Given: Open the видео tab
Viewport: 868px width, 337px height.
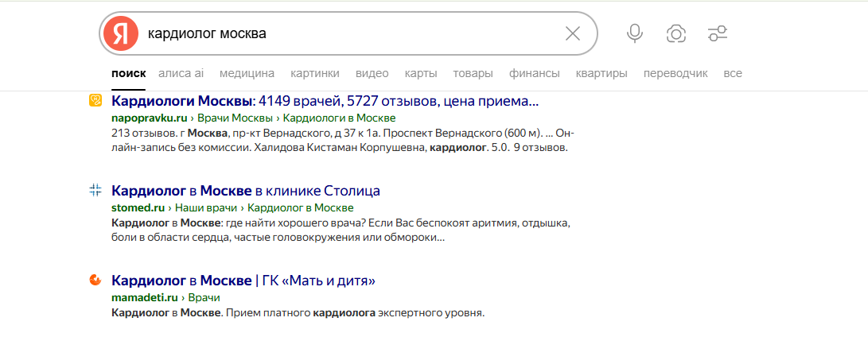Looking at the screenshot, I should [372, 73].
